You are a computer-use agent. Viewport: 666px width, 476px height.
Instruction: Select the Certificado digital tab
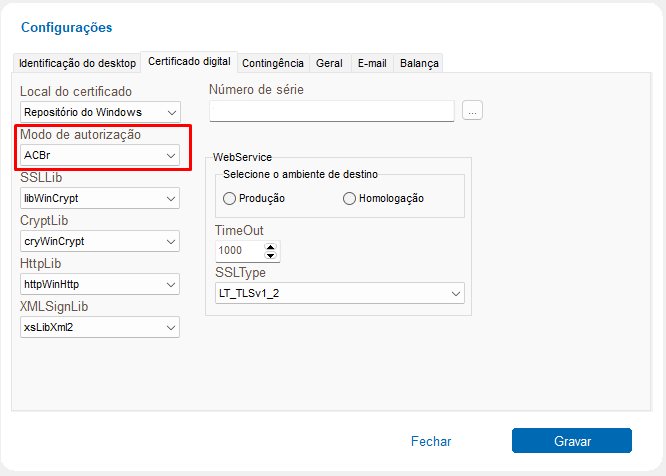[189, 62]
